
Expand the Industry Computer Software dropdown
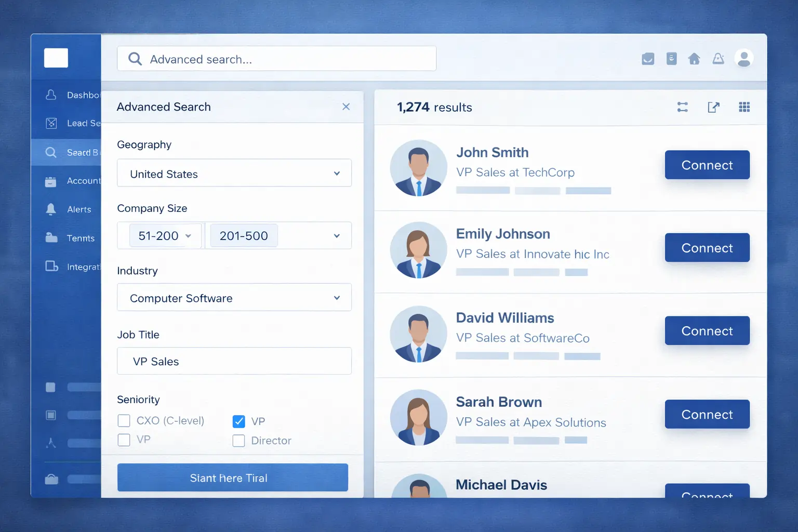click(x=234, y=297)
